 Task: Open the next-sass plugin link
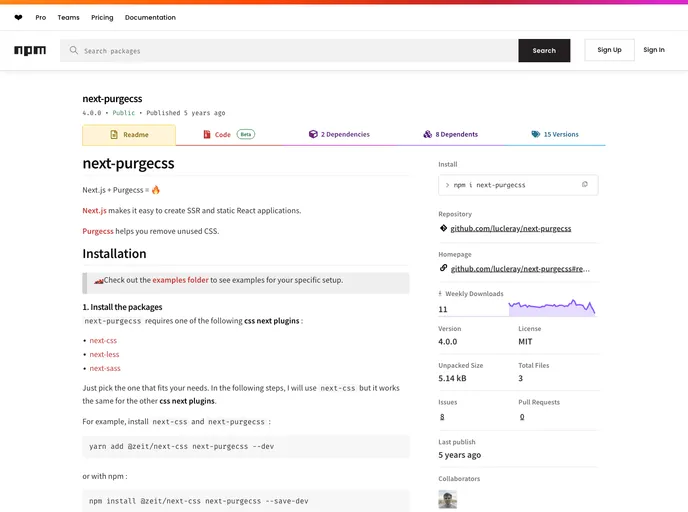(x=105, y=369)
